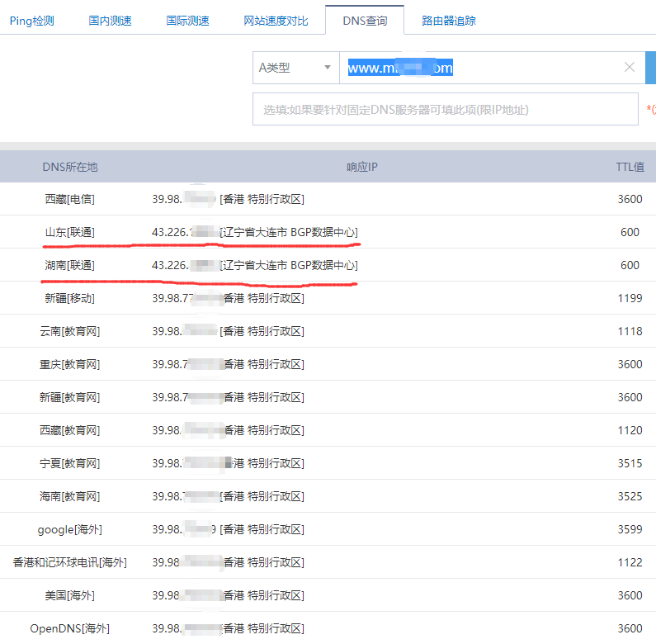The height and width of the screenshot is (644, 656).
Task: Select the google[海外] row label
Action: pyautogui.click(x=70, y=530)
